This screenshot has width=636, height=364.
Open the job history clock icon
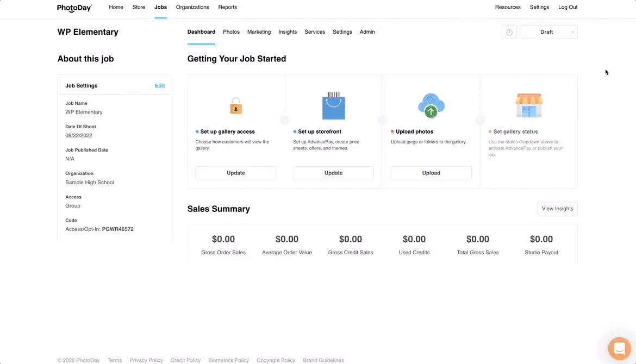click(509, 32)
